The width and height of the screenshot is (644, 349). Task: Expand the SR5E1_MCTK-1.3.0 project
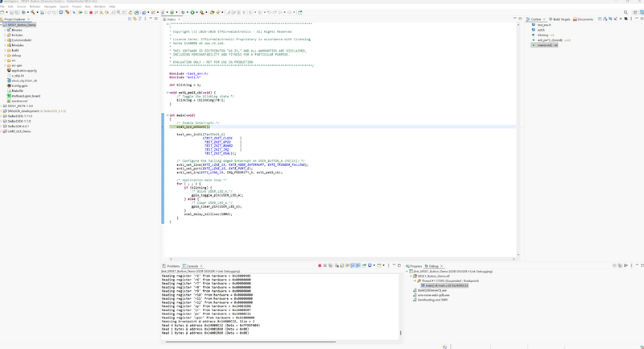coord(2,106)
